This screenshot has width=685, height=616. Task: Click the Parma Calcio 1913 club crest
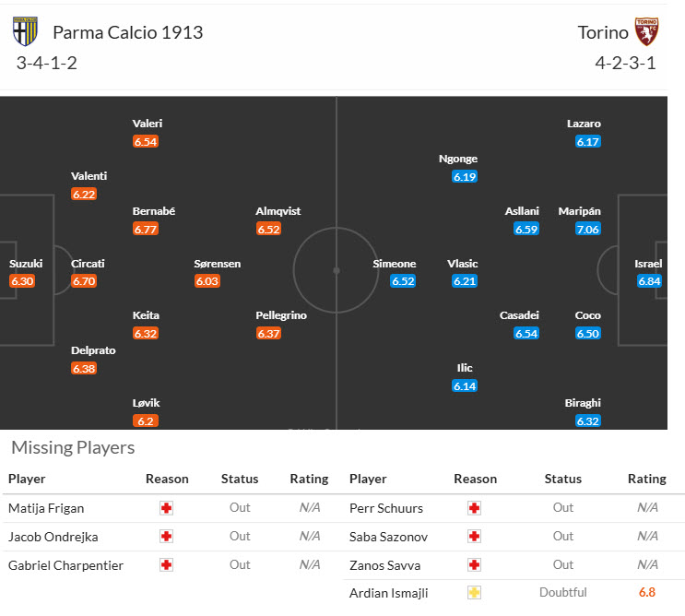[x=25, y=31]
